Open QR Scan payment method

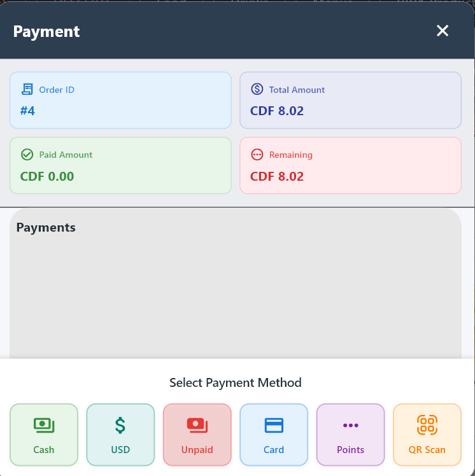(x=427, y=435)
